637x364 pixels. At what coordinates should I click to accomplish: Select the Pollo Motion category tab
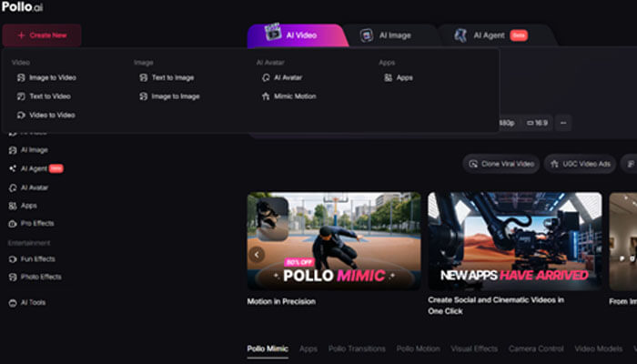pos(418,349)
